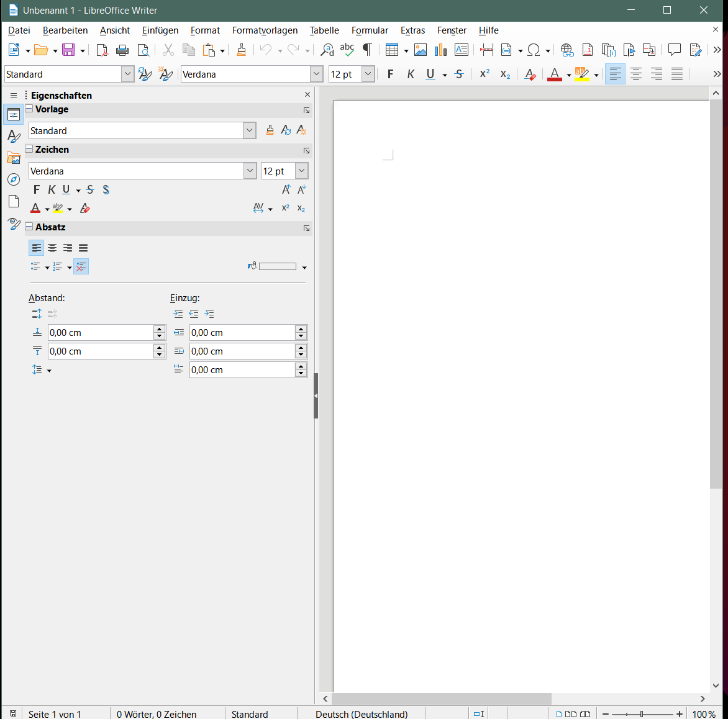Toggle formatting marks (pilcrow) on
728x719 pixels.
coord(367,50)
